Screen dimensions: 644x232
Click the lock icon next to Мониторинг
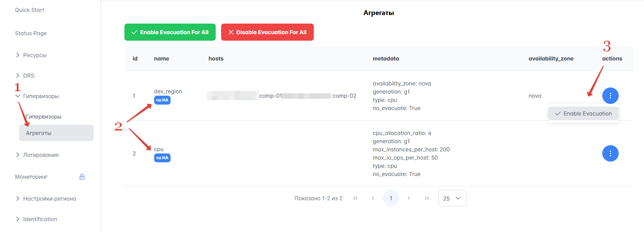[82, 177]
